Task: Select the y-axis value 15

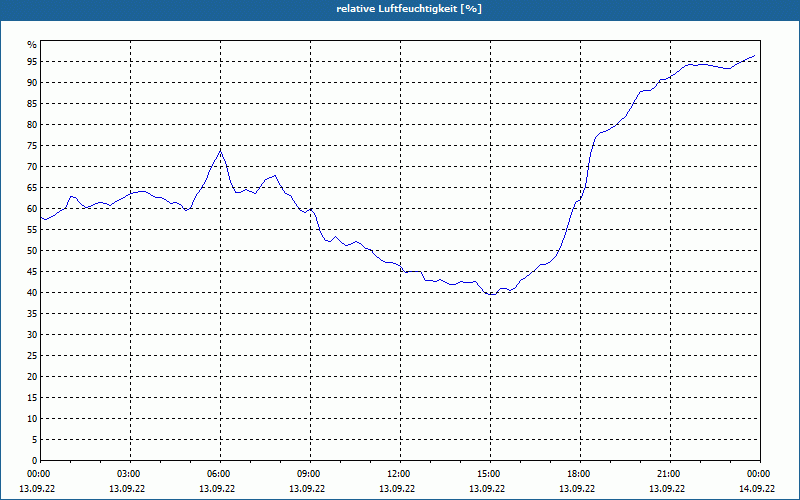Action: (32, 398)
